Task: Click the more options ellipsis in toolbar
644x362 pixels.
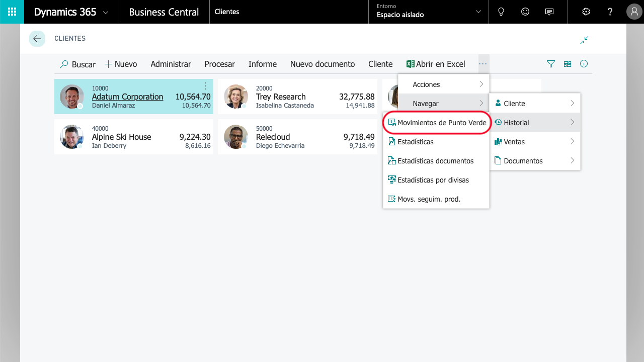Action: (x=483, y=64)
